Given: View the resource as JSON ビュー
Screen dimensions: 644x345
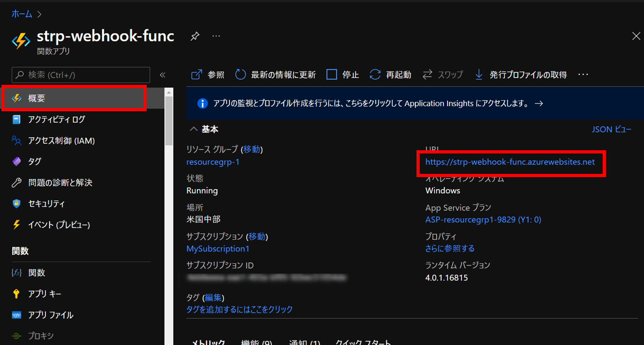Looking at the screenshot, I should point(611,129).
